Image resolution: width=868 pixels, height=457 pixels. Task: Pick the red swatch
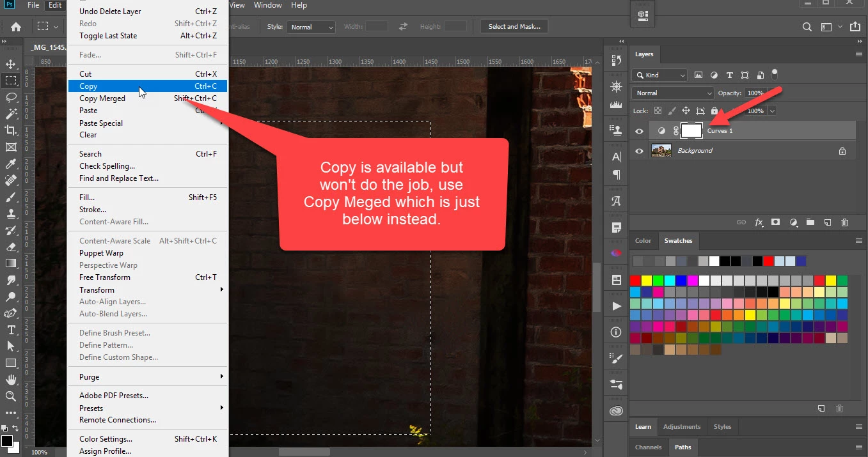[x=635, y=281]
